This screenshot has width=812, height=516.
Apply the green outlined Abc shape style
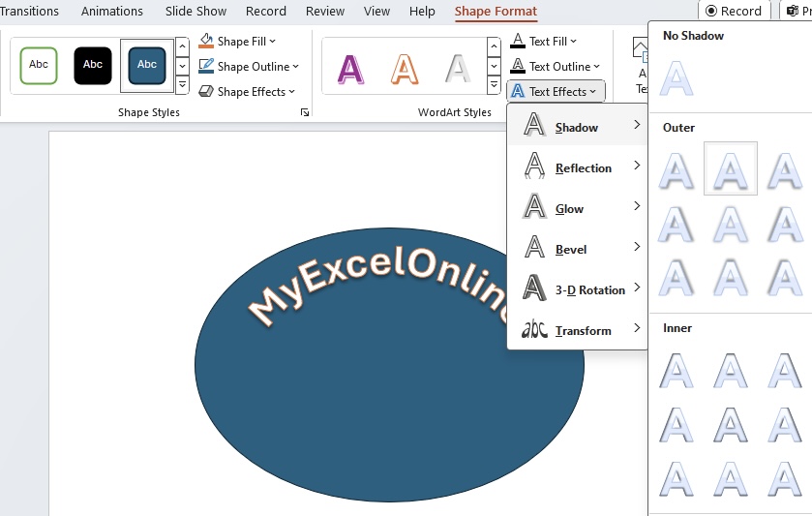click(39, 65)
